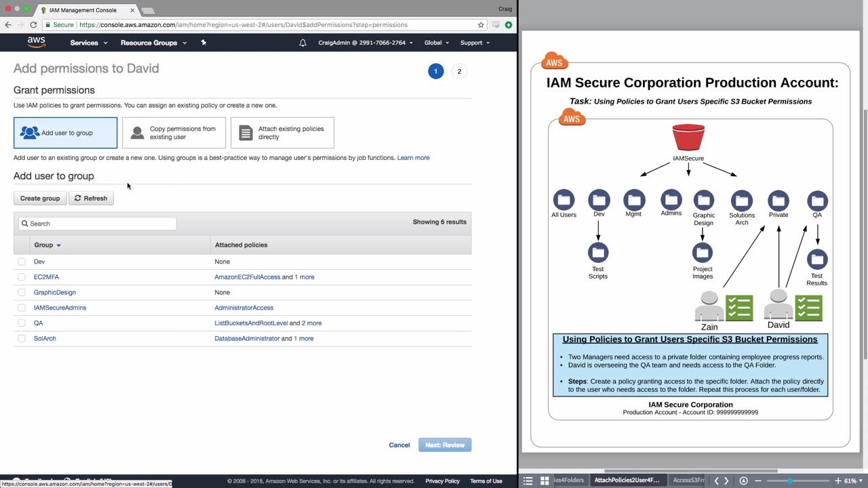868x488 pixels.
Task: Choose Copy permissions from existing user
Action: [x=174, y=133]
